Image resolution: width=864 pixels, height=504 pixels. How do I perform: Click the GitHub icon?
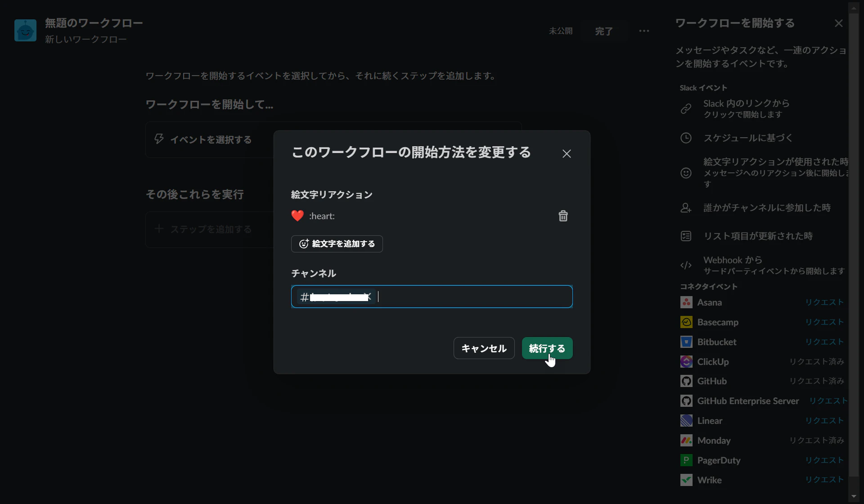point(686,381)
